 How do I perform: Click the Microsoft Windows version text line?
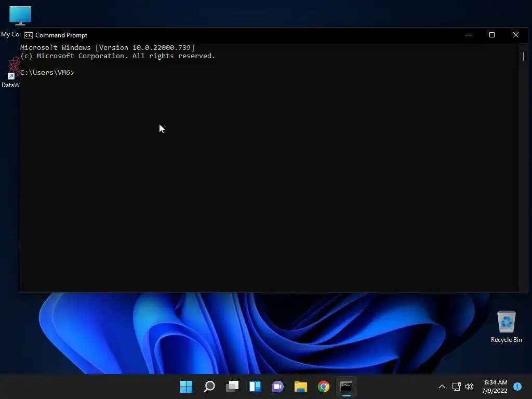point(108,47)
